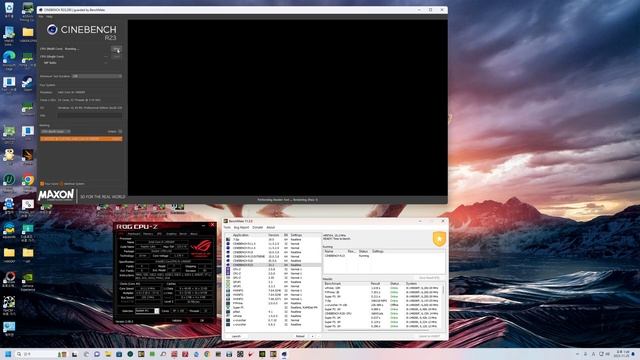This screenshot has height=360, width=640.
Task: Open Microsoft Edge desktop icon
Action: pyautogui.click(x=9, y=60)
